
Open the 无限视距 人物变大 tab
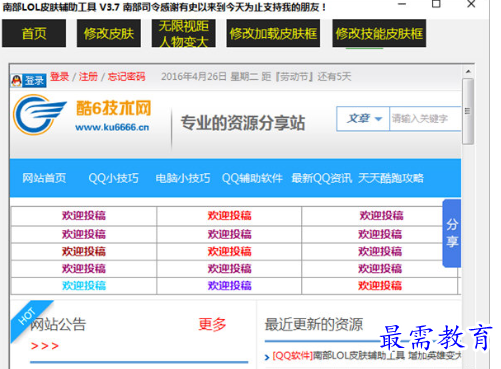(183, 33)
